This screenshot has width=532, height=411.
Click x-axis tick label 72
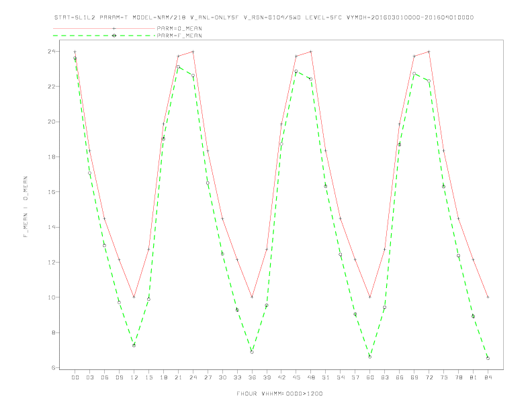[x=429, y=377]
